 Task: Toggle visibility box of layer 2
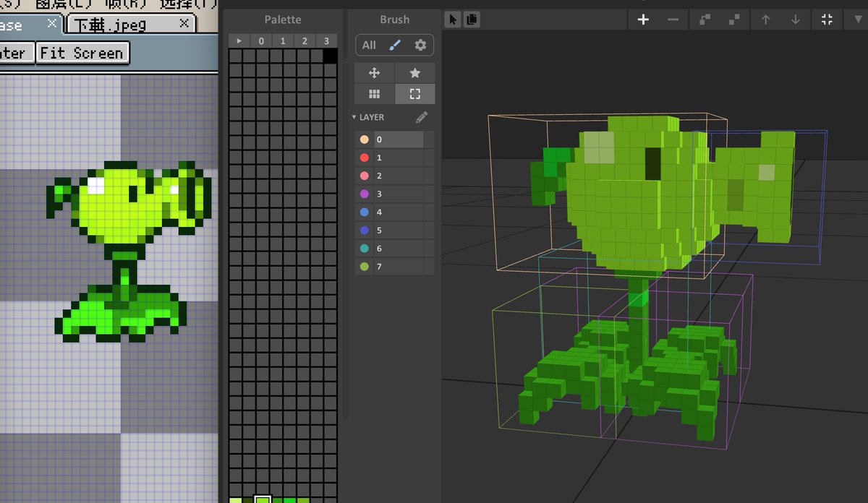click(x=430, y=176)
